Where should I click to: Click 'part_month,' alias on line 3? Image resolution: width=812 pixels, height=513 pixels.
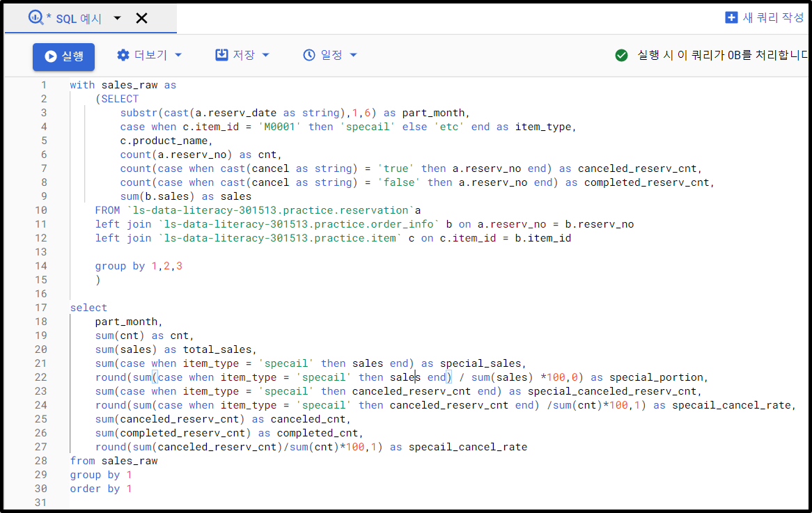point(436,113)
